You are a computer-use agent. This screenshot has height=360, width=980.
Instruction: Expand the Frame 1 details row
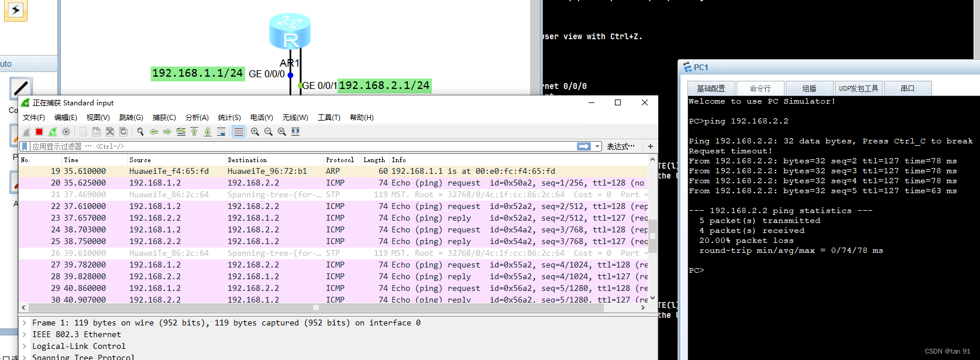tap(25, 323)
